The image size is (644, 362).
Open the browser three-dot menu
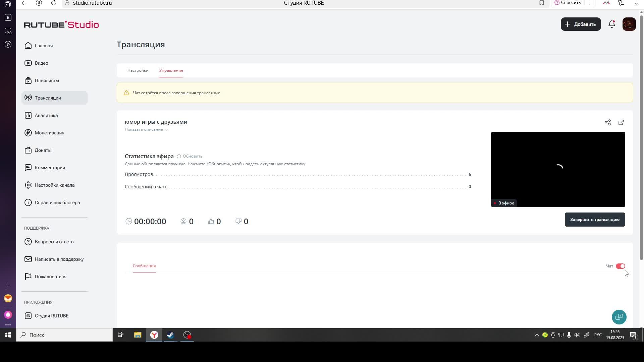pos(590,3)
